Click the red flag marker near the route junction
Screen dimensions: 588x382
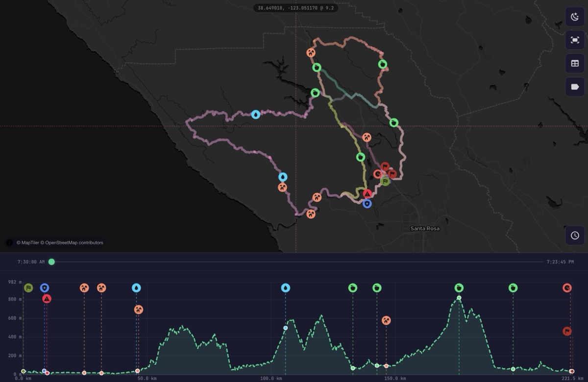coord(385,166)
